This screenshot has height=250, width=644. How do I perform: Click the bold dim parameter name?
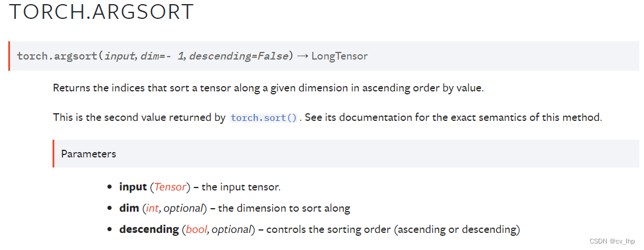[129, 209]
